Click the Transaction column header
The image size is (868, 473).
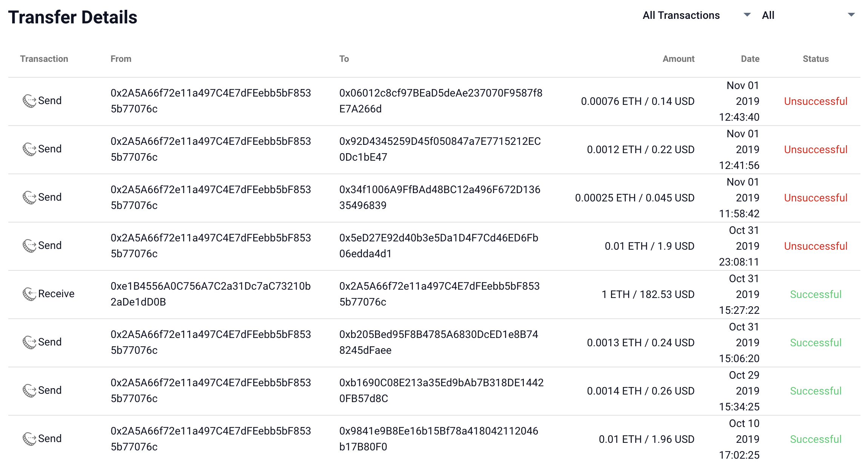click(44, 58)
